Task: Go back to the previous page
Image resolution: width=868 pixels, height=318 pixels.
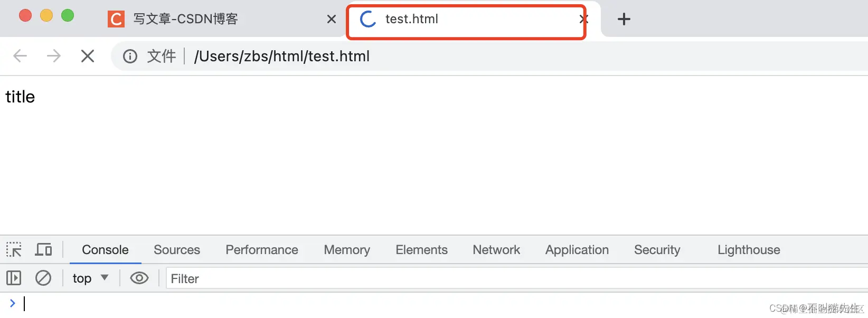Action: point(20,56)
